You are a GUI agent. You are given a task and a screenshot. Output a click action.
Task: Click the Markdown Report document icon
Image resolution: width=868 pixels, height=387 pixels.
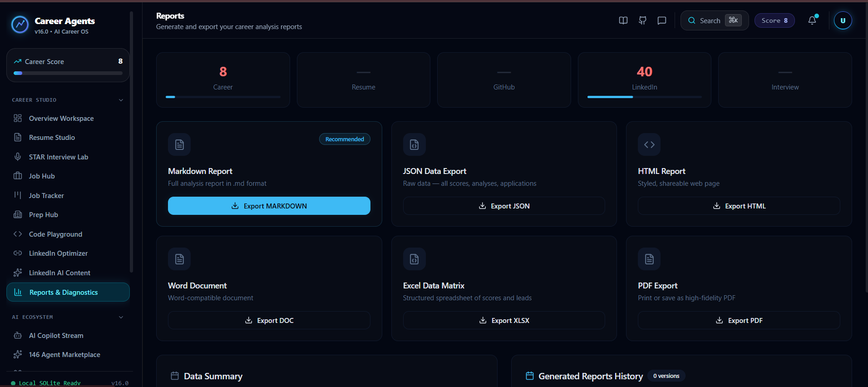click(x=179, y=144)
